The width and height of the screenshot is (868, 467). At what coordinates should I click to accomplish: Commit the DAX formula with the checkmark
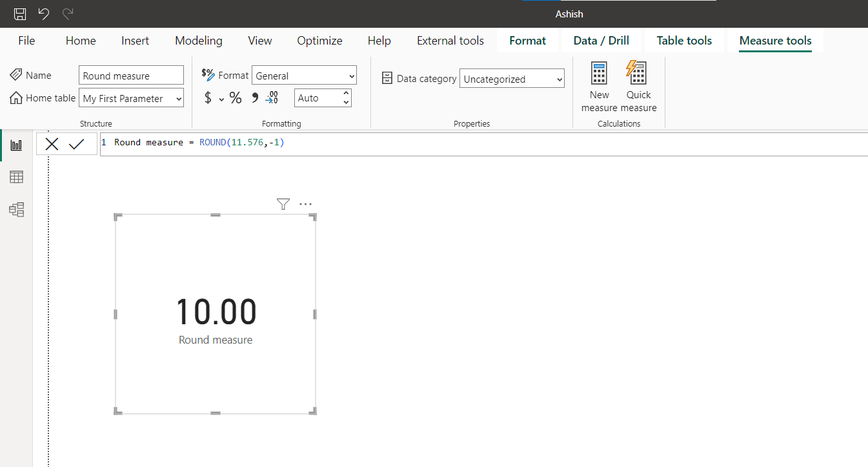pos(77,143)
